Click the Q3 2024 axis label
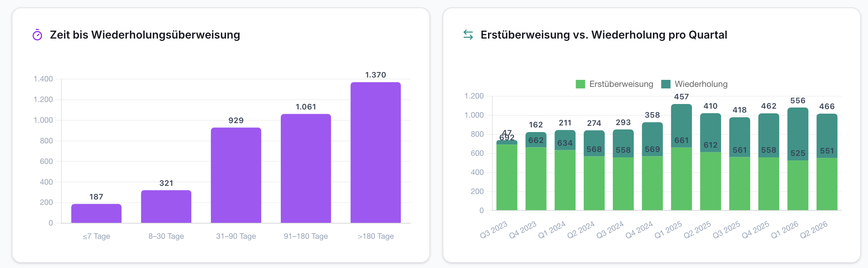This screenshot has height=268, width=868. click(x=610, y=230)
